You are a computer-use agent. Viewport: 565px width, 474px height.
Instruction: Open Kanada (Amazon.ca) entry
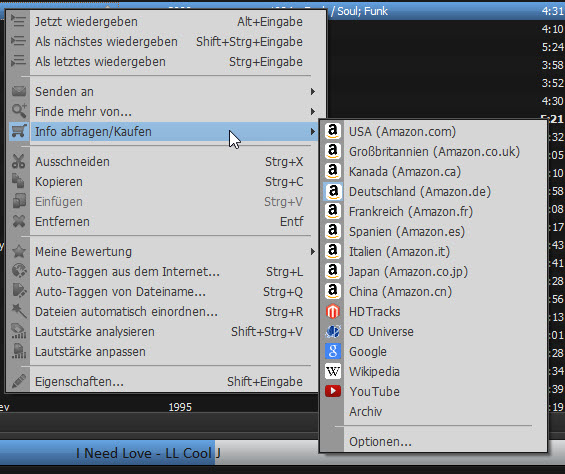point(433,172)
